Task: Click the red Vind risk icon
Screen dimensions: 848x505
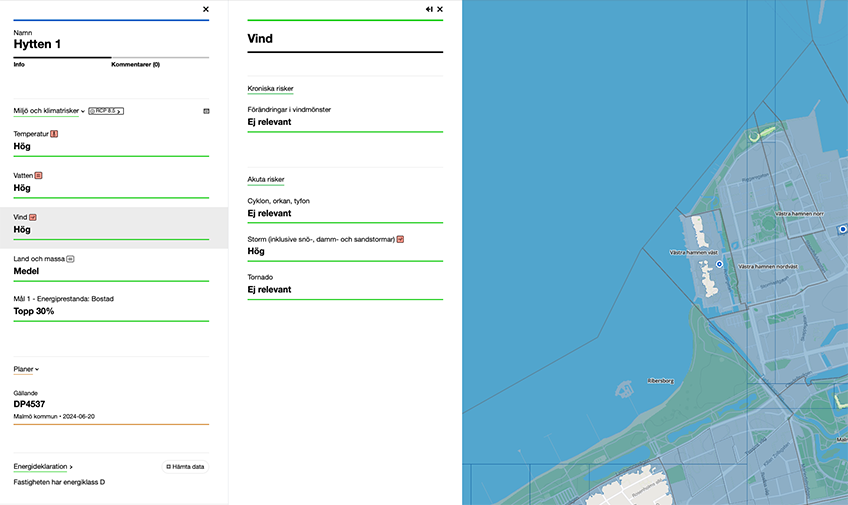Action: click(33, 217)
